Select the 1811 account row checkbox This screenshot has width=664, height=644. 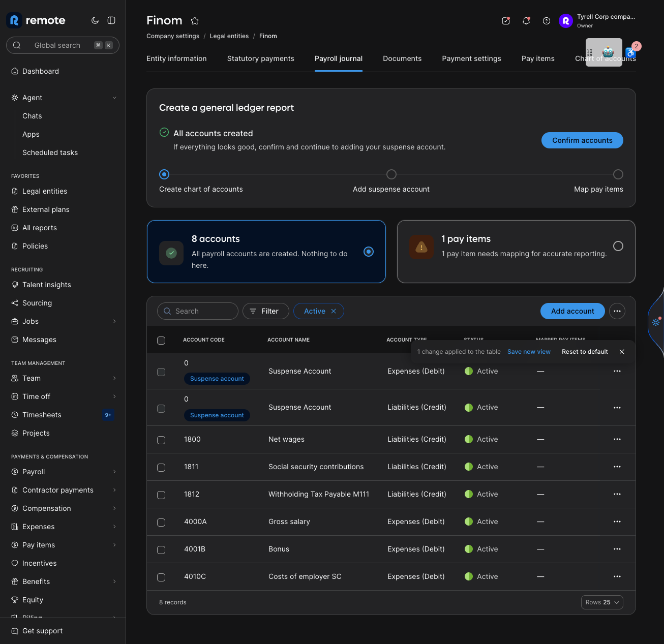point(161,468)
